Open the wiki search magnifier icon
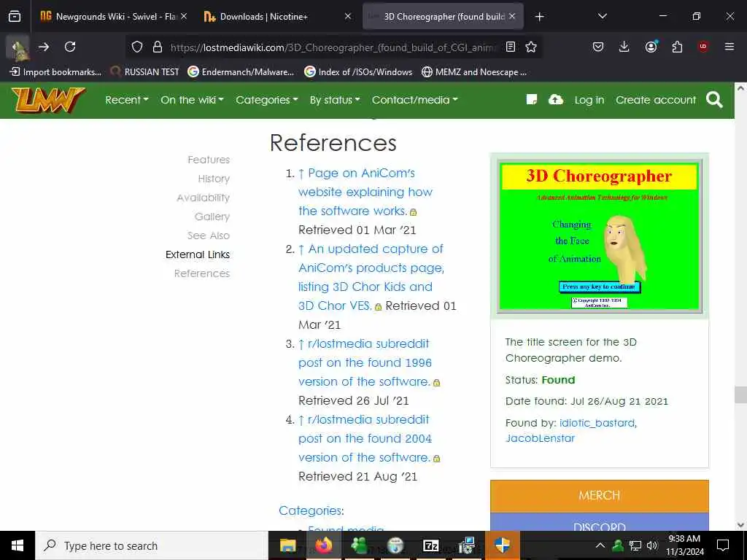This screenshot has width=747, height=560. 714,100
